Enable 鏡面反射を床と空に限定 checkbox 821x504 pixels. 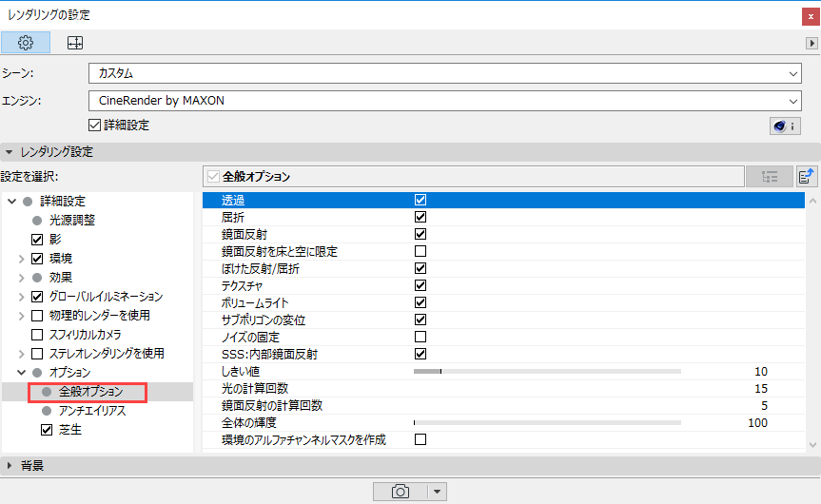pyautogui.click(x=420, y=251)
